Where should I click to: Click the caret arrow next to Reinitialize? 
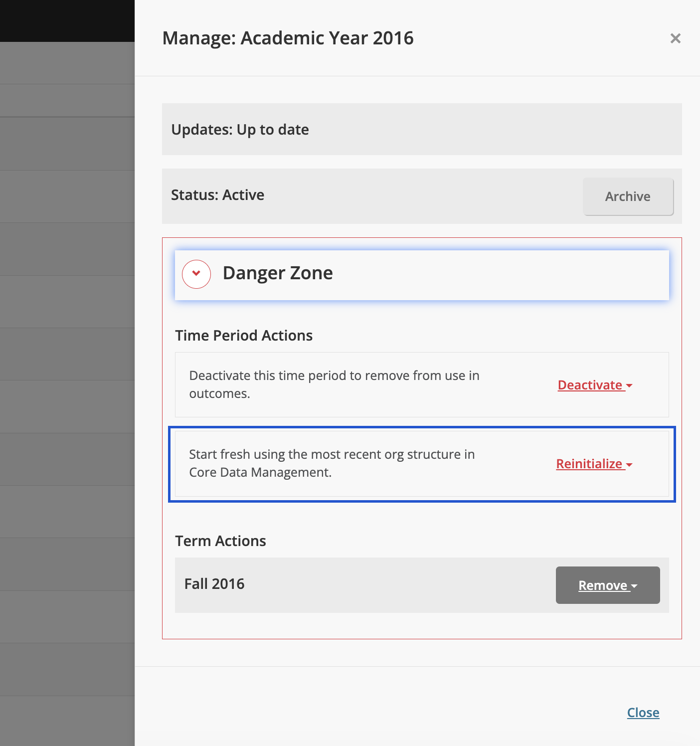pyautogui.click(x=629, y=465)
